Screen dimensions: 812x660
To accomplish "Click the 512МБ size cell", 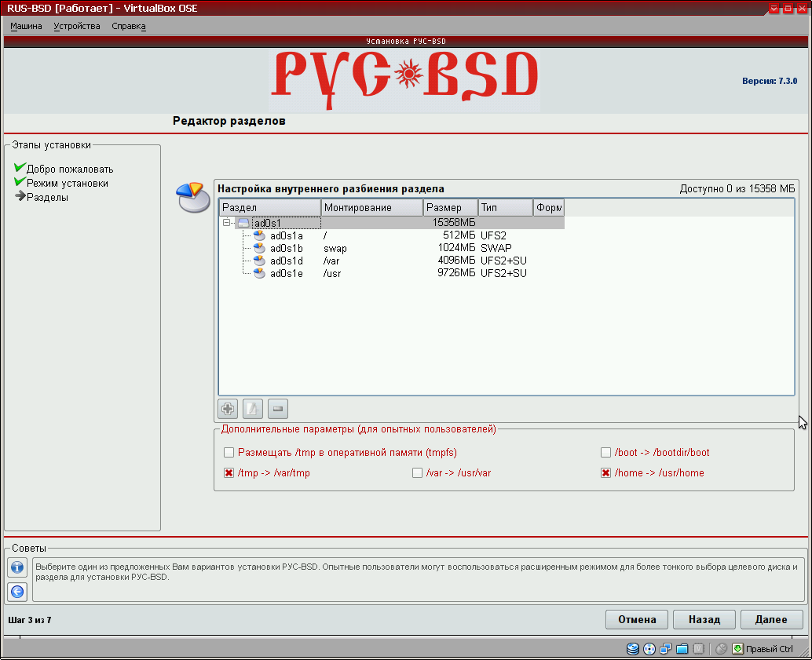I will [459, 235].
